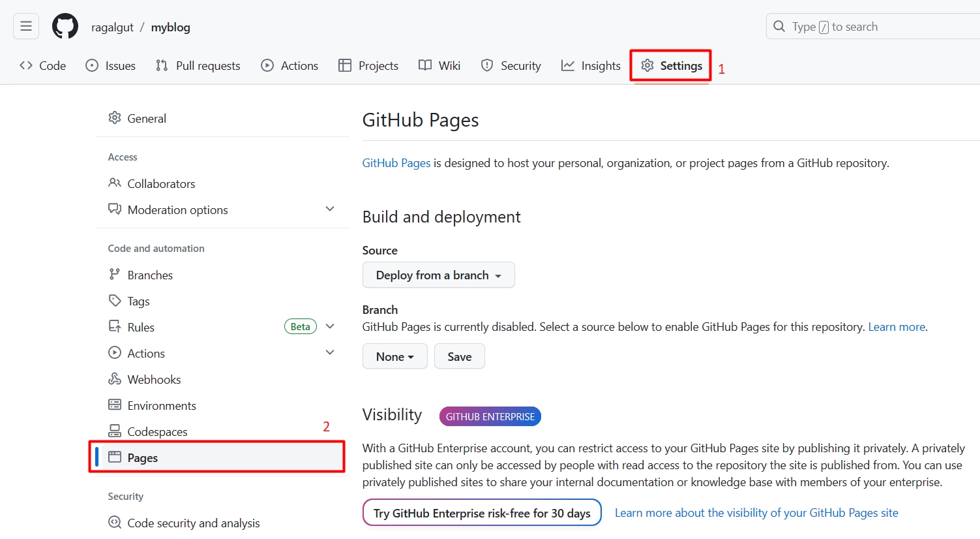Click the Save button
This screenshot has height=539, width=980.
[460, 356]
